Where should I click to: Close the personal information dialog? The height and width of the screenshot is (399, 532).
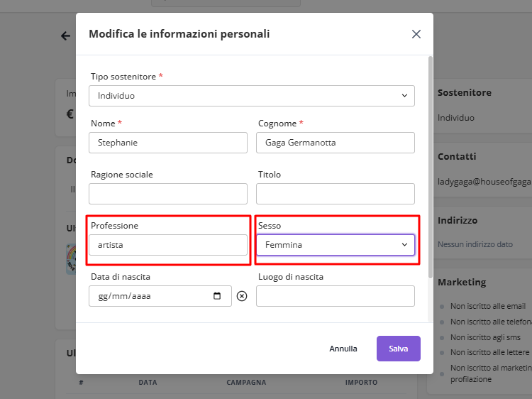click(x=416, y=34)
